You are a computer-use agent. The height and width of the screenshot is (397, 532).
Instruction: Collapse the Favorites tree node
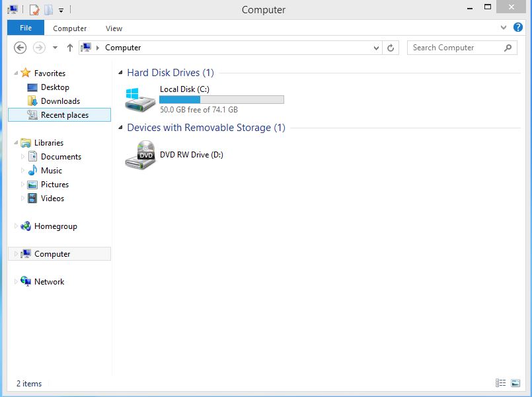click(x=16, y=73)
